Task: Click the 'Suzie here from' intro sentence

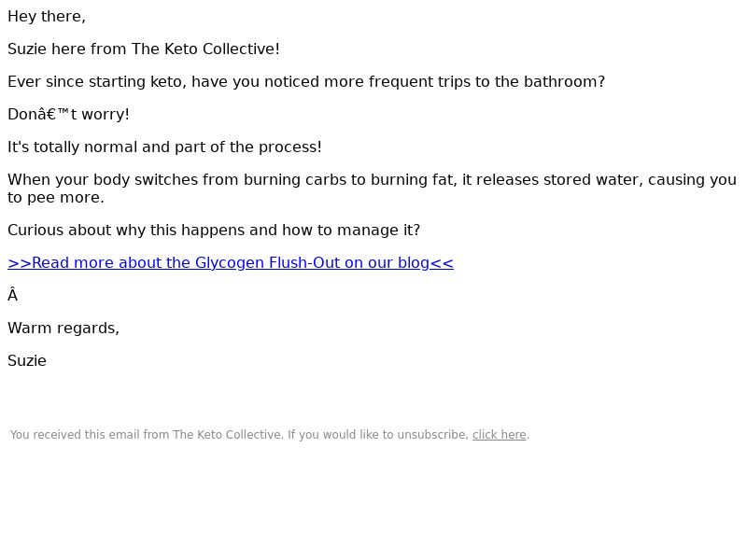Action: (x=143, y=49)
